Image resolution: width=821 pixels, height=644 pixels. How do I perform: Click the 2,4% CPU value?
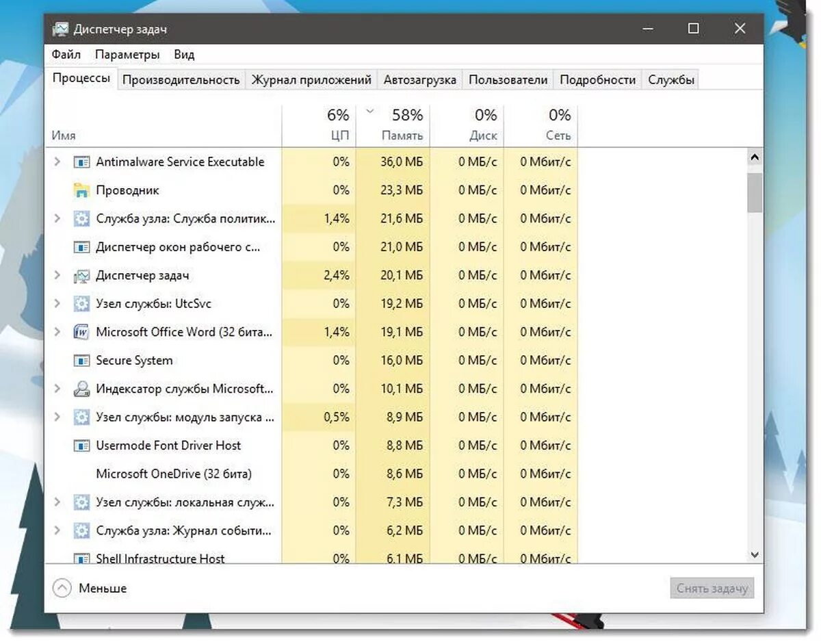335,276
